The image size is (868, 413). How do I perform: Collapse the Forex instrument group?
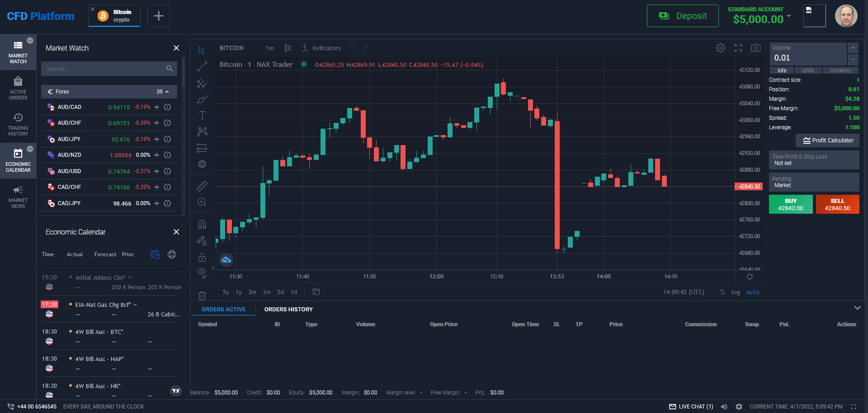pos(167,92)
